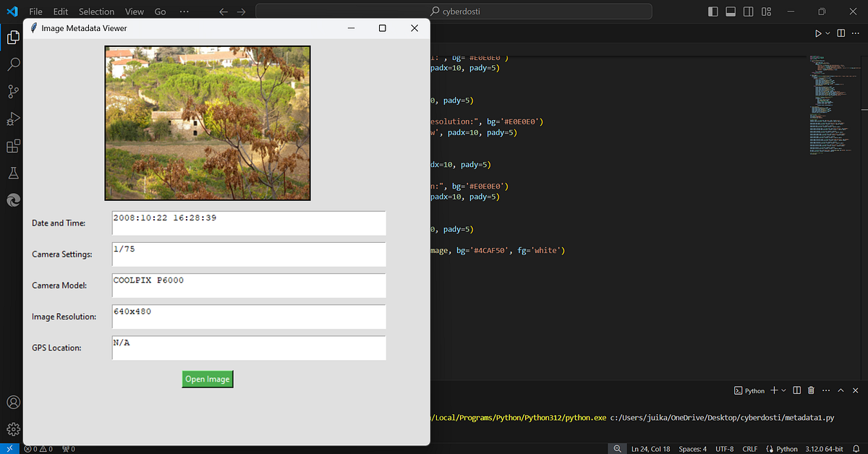
Task: Kill the terminal using the trash icon
Action: coord(810,390)
